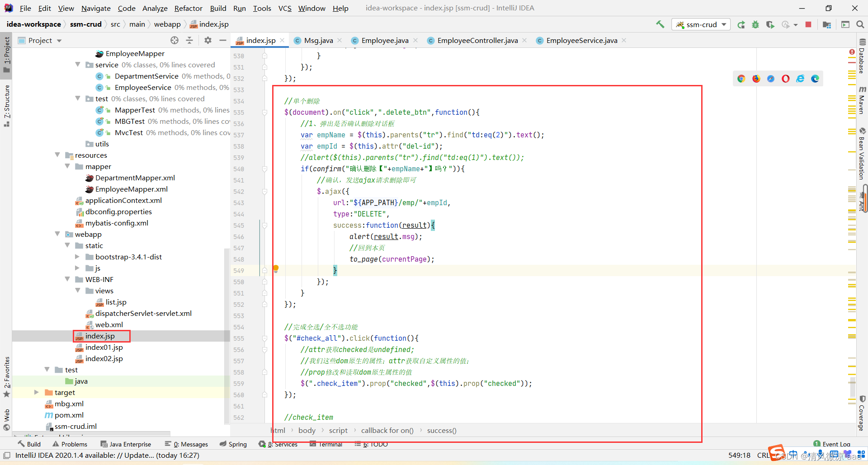Collapse the mapper folder
Image resolution: width=868 pixels, height=465 pixels.
(67, 166)
